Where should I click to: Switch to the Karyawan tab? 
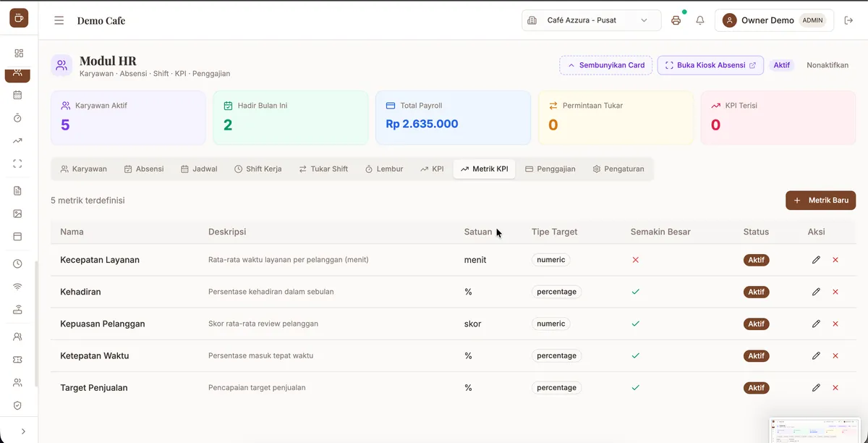pyautogui.click(x=84, y=169)
